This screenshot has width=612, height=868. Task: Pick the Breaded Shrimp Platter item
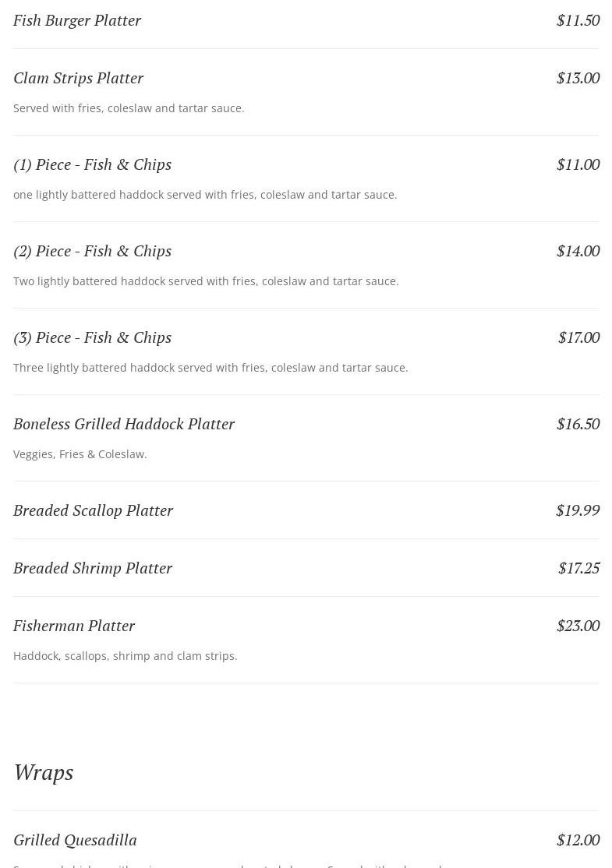93,568
